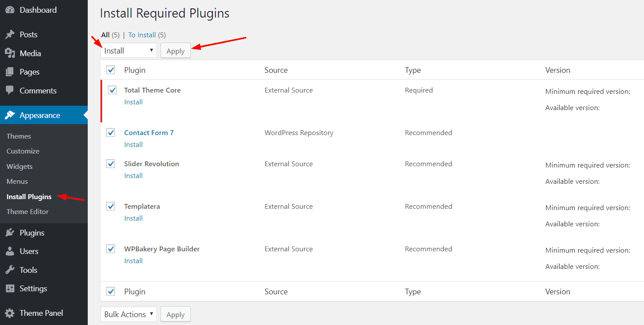
Task: Uncheck WPBakery Page Builder checkbox
Action: (x=111, y=249)
